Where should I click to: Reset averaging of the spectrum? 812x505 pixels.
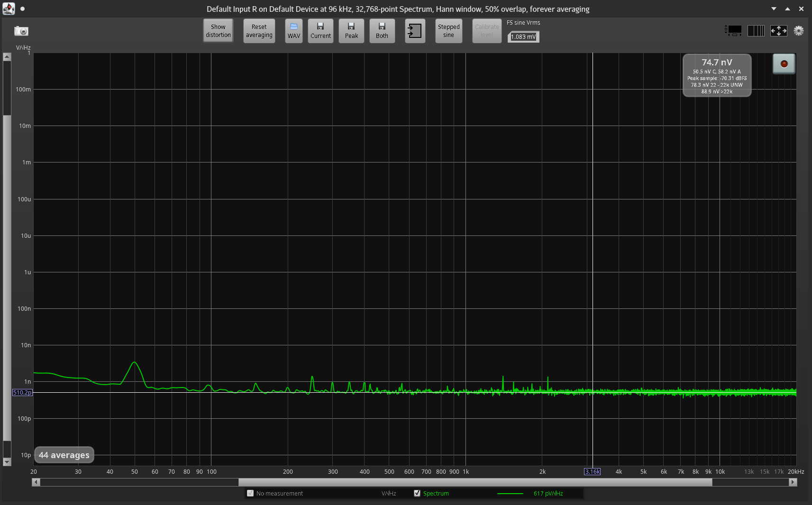pos(259,31)
